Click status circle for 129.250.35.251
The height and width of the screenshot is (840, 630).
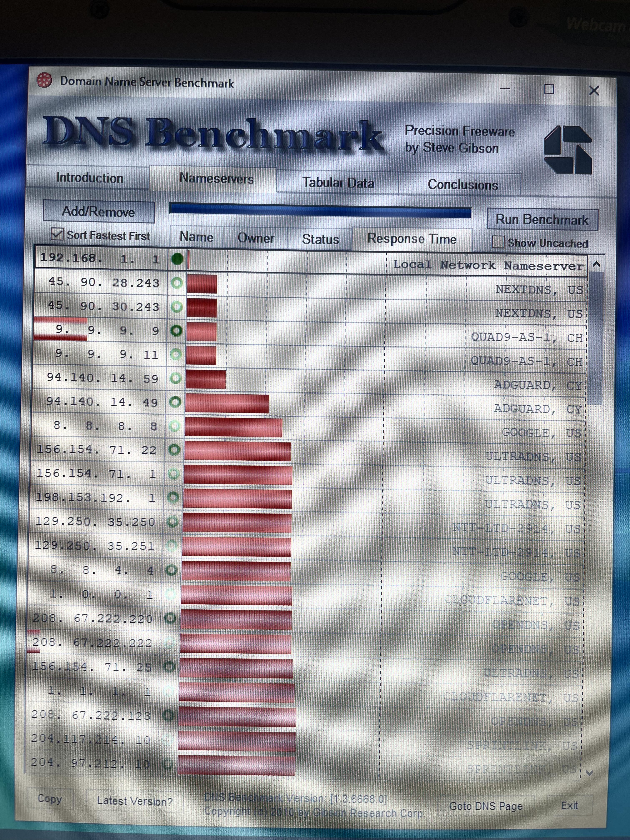(x=172, y=546)
